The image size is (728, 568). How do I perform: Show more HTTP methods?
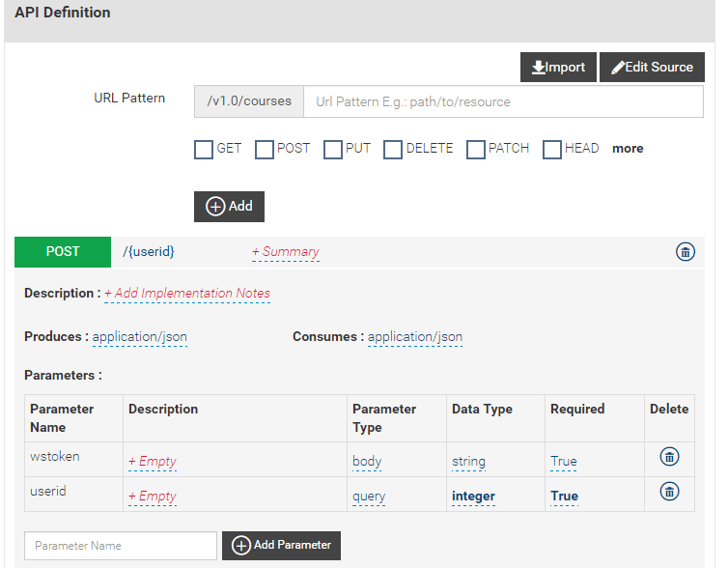point(628,149)
